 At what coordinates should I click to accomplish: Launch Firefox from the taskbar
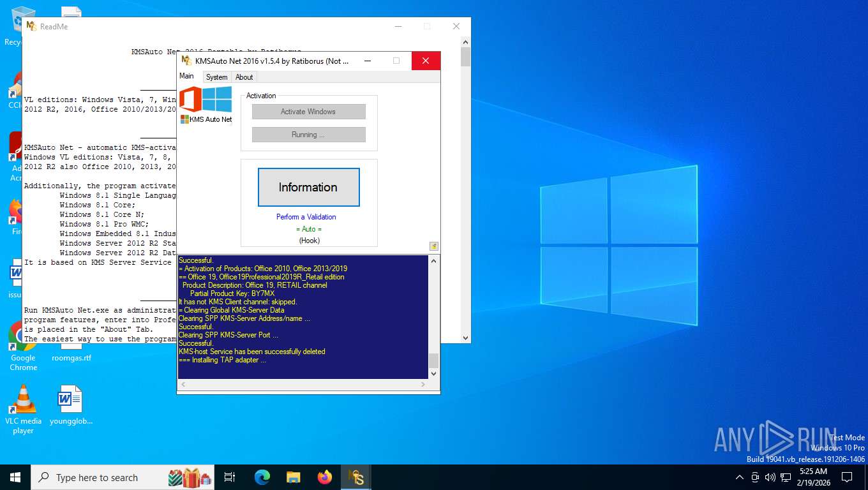325,477
